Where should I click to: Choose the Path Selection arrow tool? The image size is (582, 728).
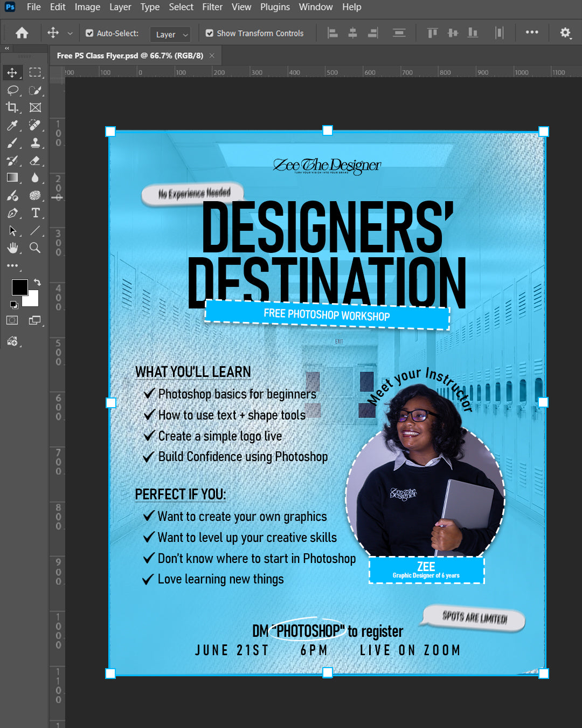(x=12, y=231)
